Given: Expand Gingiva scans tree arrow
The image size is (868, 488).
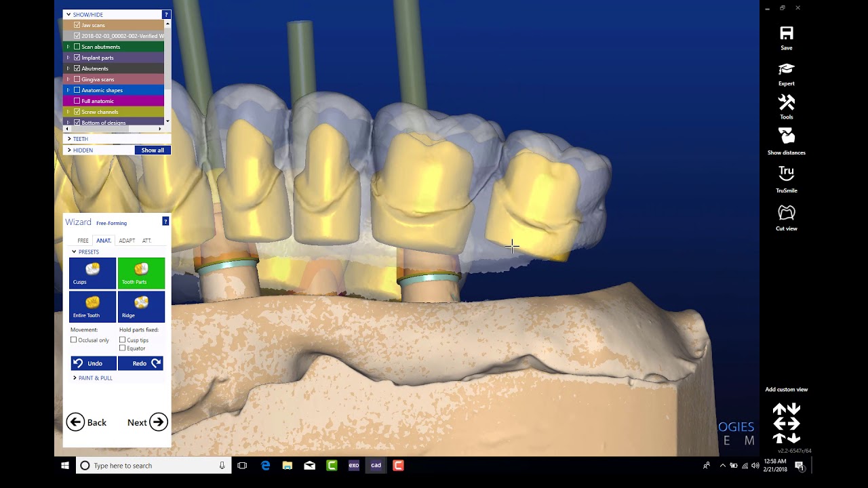Looking at the screenshot, I should [x=68, y=79].
